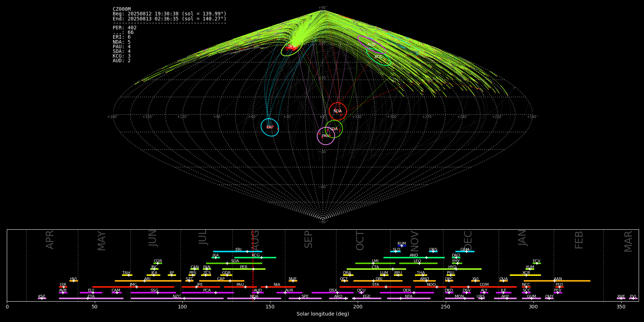Click the SEP month label in timeline
Viewport: 644px width, 322px height.
click(x=308, y=239)
